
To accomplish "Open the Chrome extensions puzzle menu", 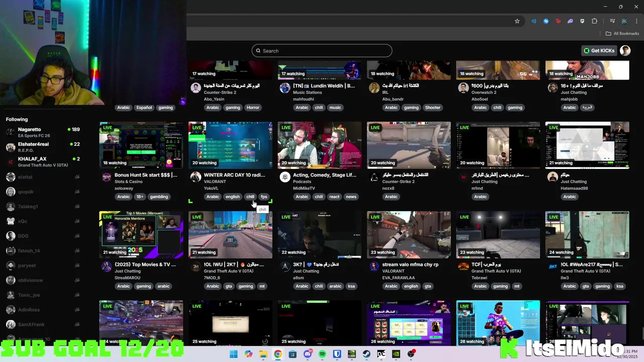I will [594, 21].
